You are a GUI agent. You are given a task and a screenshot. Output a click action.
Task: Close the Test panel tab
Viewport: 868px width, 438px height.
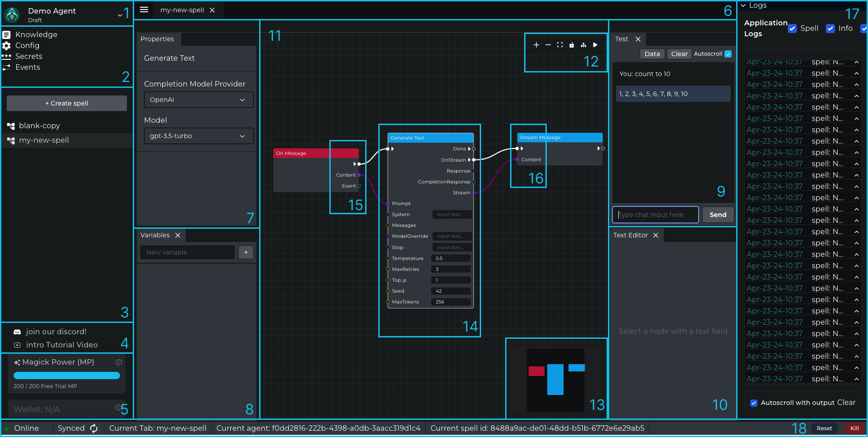638,39
